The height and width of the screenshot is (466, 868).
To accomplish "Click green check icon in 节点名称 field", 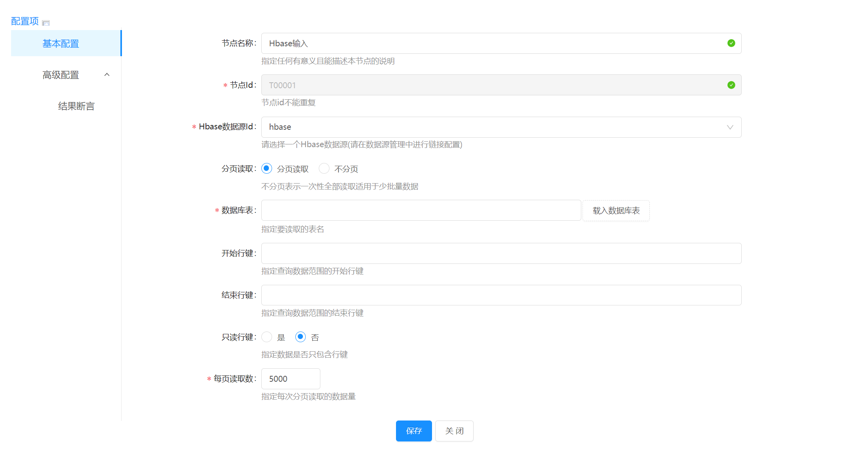I will [731, 43].
